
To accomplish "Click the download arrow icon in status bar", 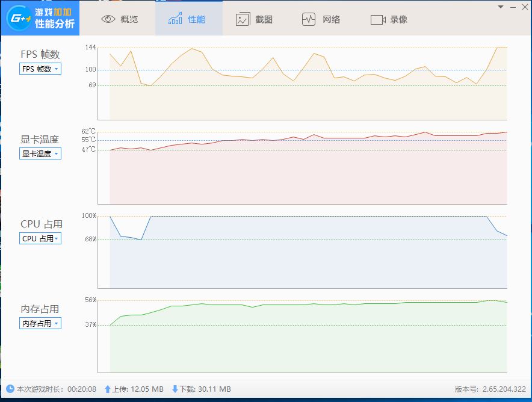I will coord(176,389).
